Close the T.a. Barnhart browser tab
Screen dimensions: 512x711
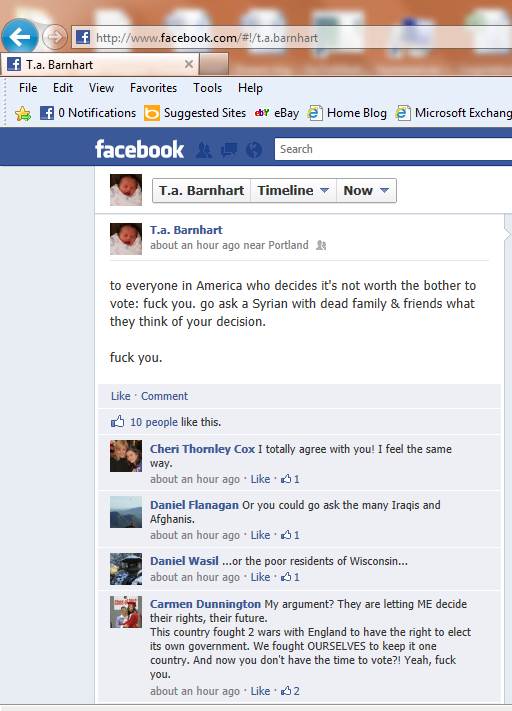pyautogui.click(x=189, y=64)
